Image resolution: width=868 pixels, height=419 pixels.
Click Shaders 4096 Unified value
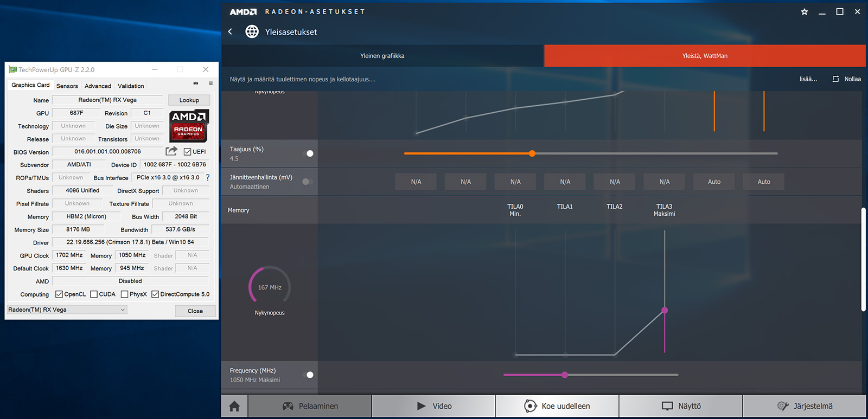click(x=82, y=190)
